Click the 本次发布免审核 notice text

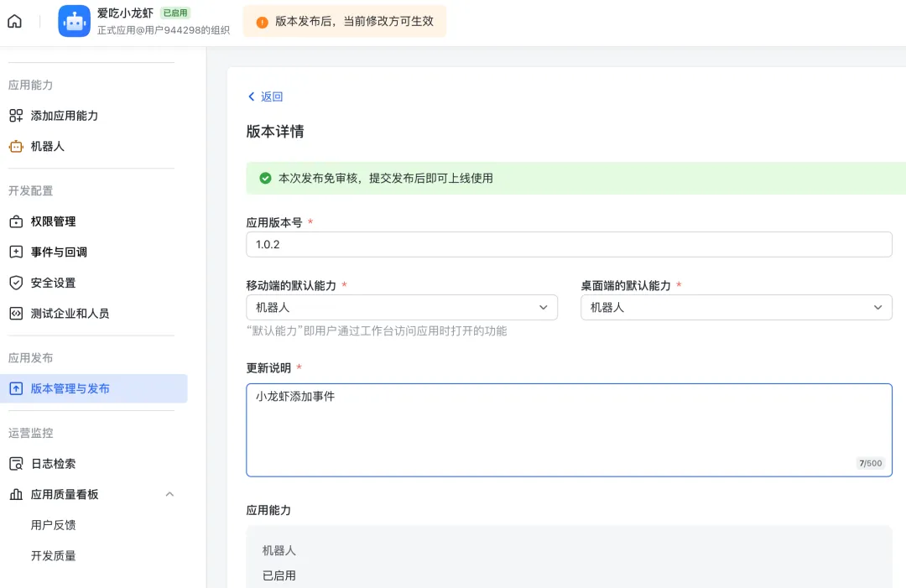[385, 178]
